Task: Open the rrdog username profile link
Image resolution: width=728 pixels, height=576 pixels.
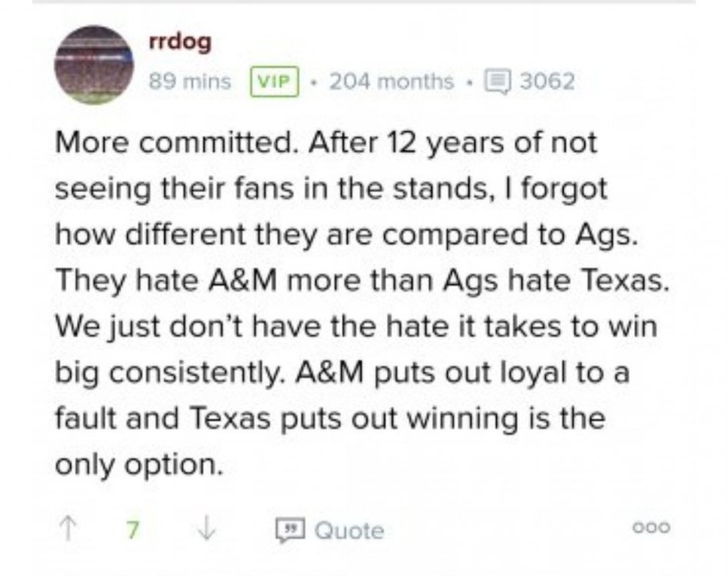Action: (x=180, y=42)
